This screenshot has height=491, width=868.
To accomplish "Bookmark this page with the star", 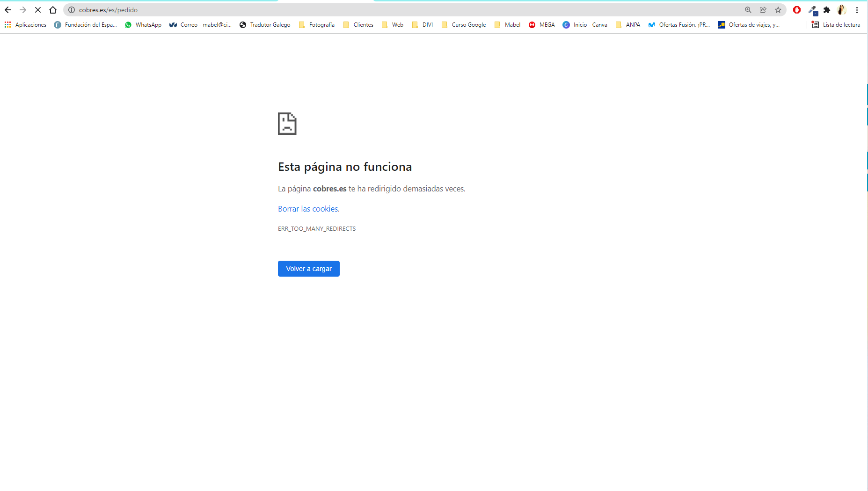I will click(x=778, y=10).
